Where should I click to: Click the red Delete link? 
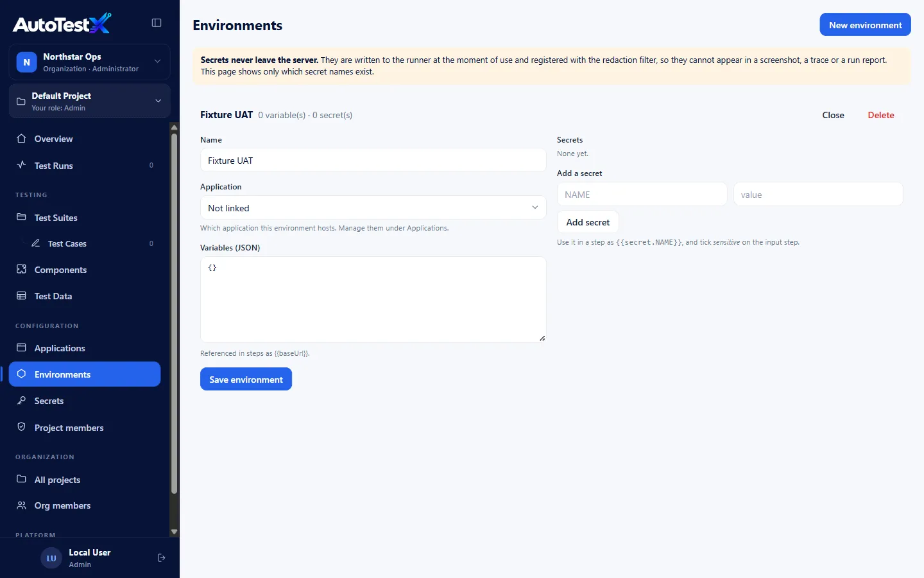coord(881,115)
